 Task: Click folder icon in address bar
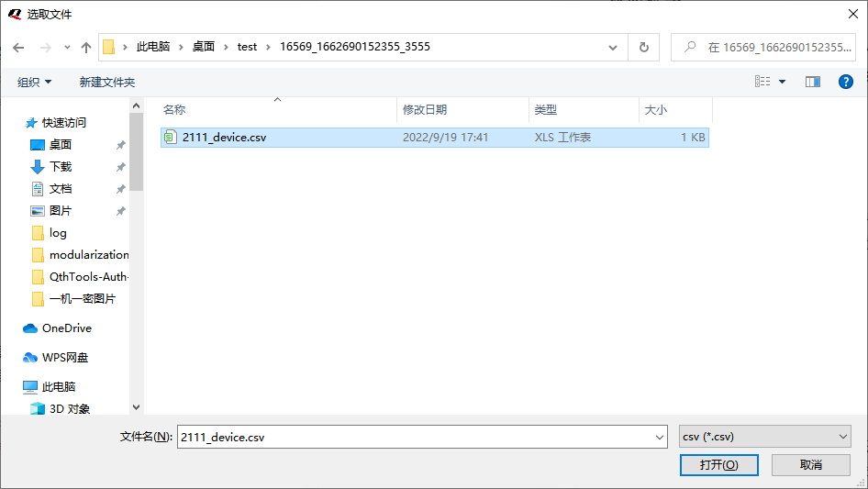tap(109, 47)
